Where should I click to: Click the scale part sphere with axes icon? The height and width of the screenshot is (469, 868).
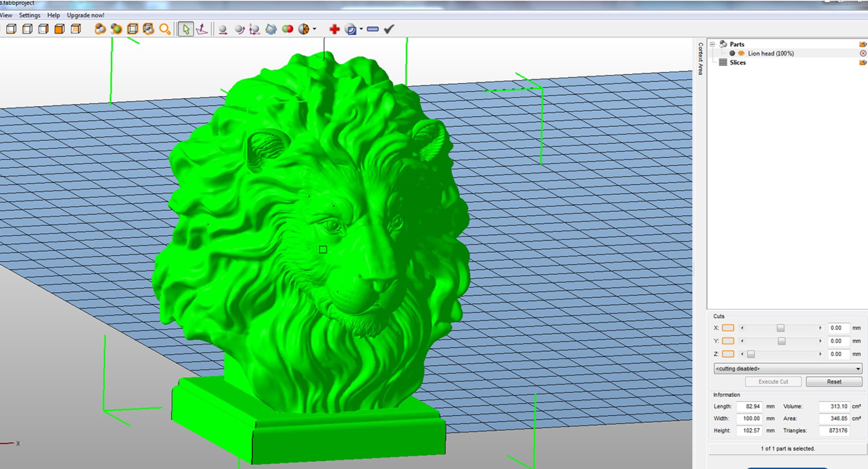pos(255,30)
